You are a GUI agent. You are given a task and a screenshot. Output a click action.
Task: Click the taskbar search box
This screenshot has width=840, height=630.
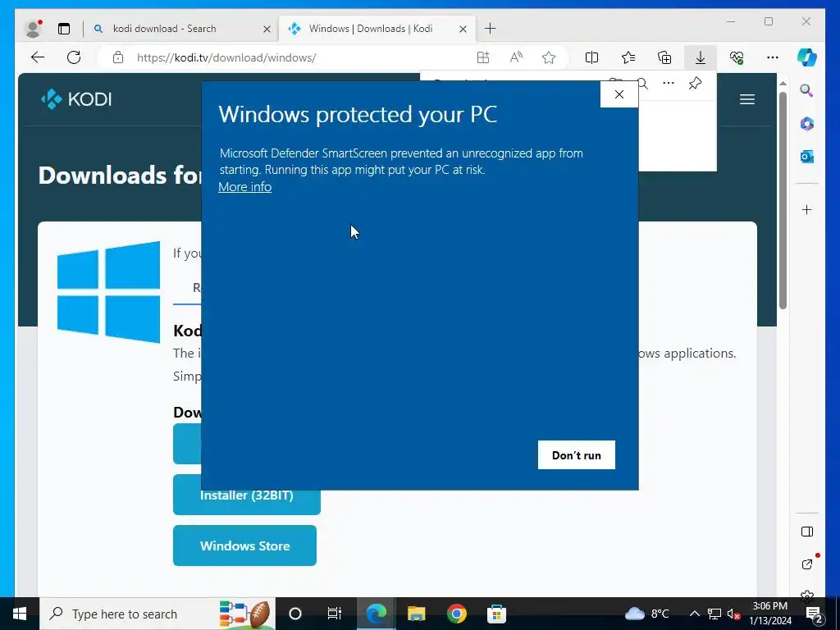(x=157, y=614)
